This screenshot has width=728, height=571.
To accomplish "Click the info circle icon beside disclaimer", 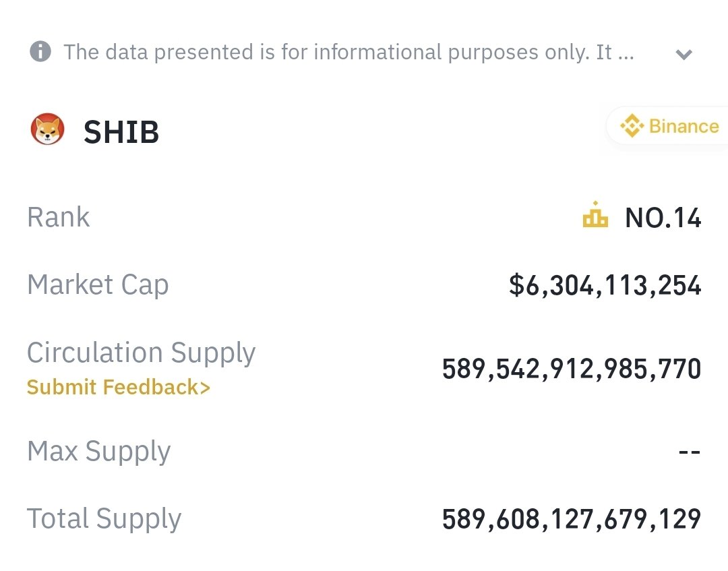I will click(40, 51).
